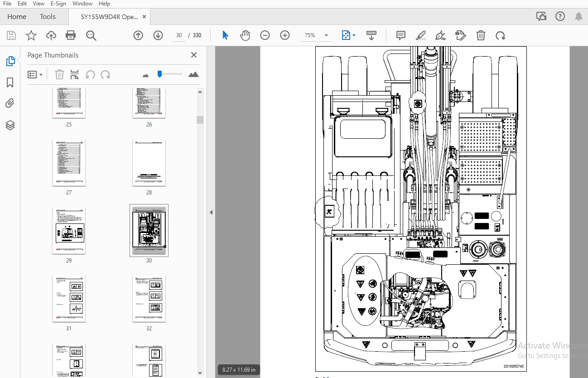The width and height of the screenshot is (588, 378).
Task: Click the insert page break icon
Action: click(75, 74)
